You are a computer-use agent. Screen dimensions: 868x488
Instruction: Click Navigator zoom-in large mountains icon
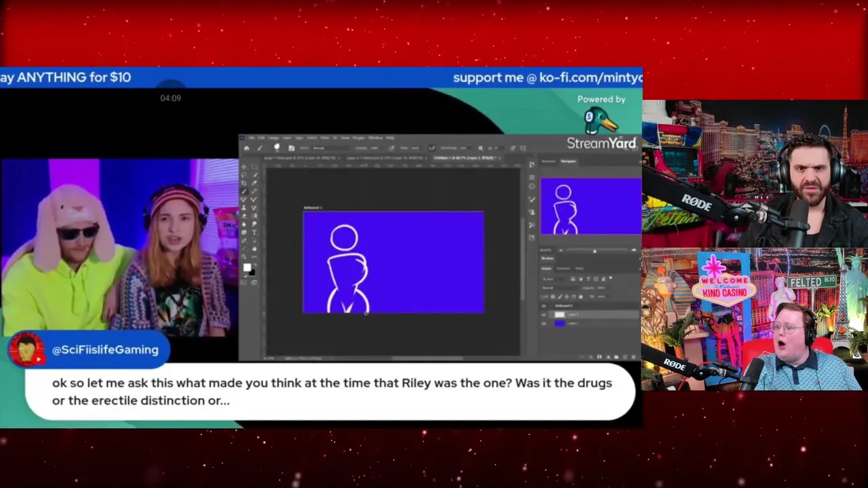[x=633, y=249]
